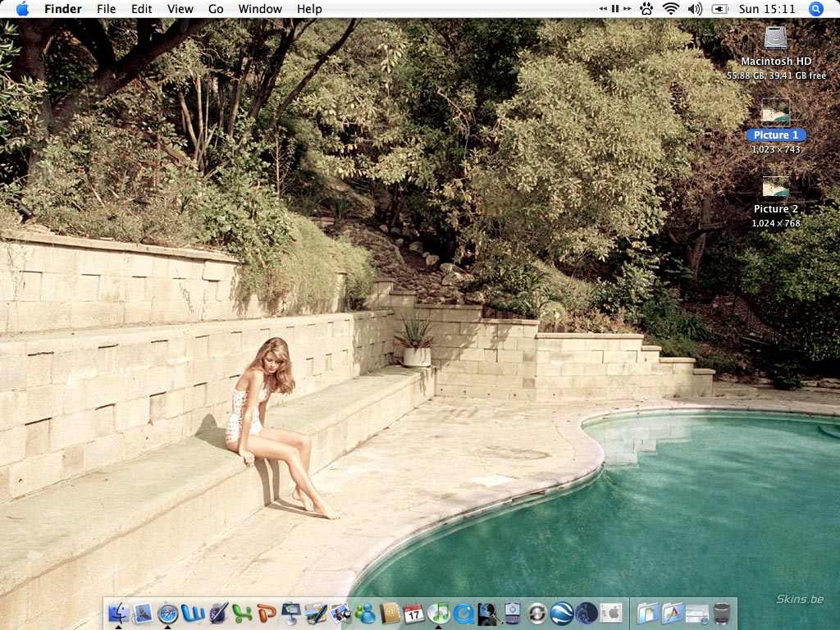Open Google Earth in the Dock
840x630 pixels.
(x=562, y=613)
